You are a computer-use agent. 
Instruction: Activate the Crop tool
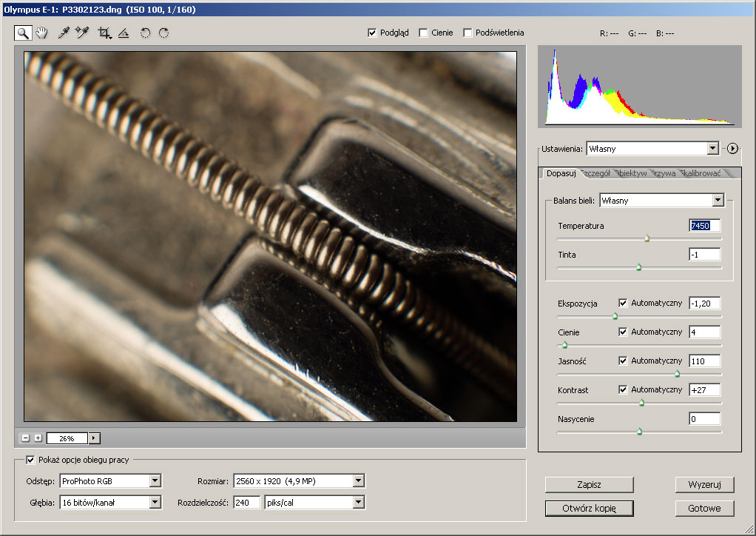coord(104,33)
